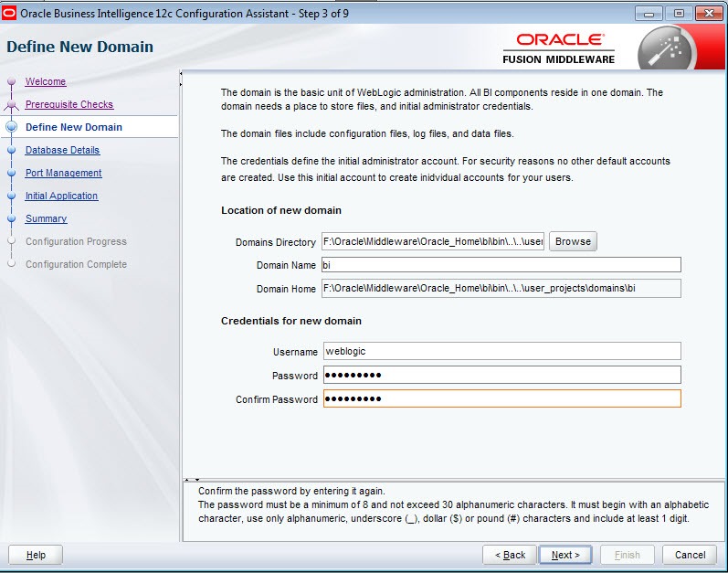
Task: Go to Summary step
Action: 46,218
